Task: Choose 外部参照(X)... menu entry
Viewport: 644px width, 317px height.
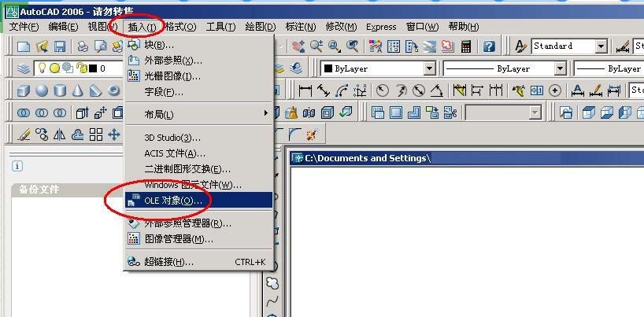Action: point(198,61)
